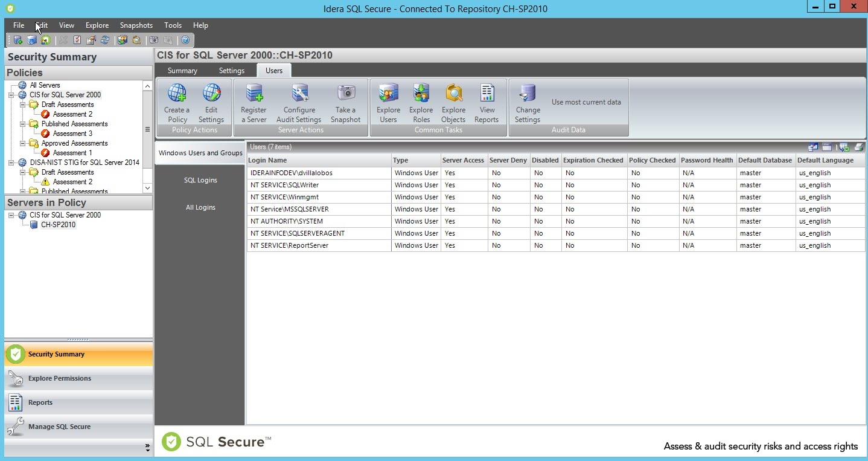Screen dimensions: 868x461
Task: Click Take a Snapshot ribbon button
Action: [345, 103]
